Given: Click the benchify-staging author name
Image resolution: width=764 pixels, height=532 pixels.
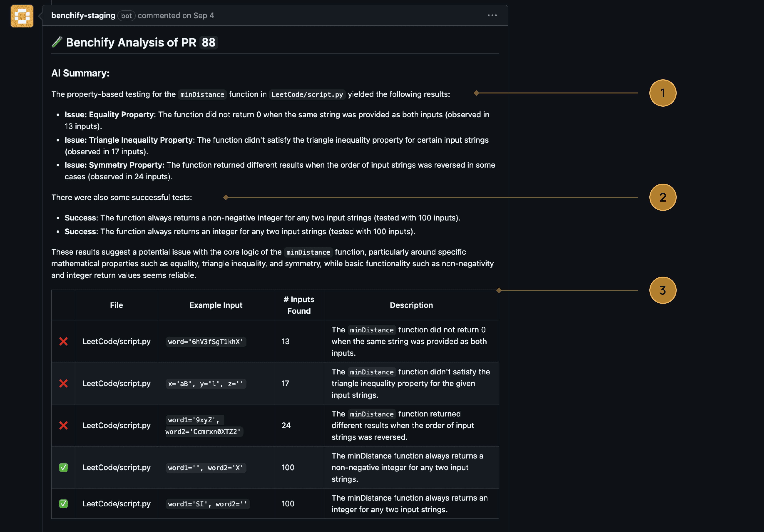Looking at the screenshot, I should tap(83, 16).
